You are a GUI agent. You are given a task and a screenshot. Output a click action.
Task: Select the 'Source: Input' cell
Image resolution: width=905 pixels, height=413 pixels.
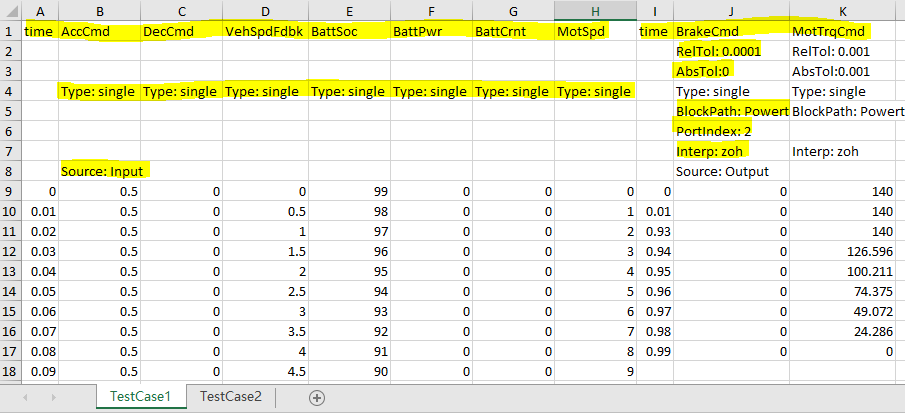[x=103, y=171]
